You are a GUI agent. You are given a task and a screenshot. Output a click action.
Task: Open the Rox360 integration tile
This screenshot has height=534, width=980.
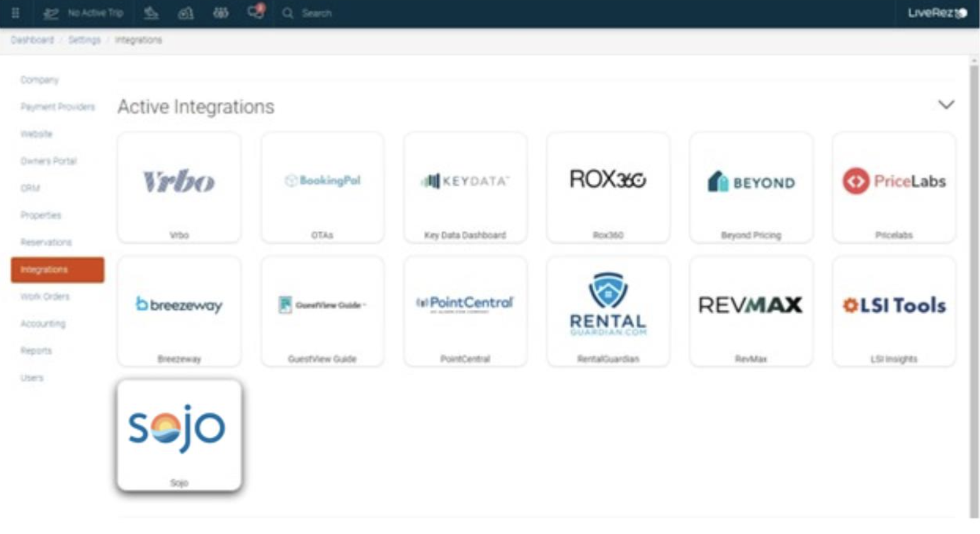coord(608,187)
